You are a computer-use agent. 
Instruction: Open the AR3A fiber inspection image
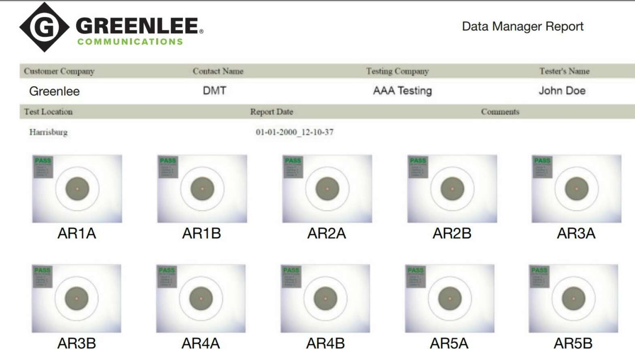(576, 188)
